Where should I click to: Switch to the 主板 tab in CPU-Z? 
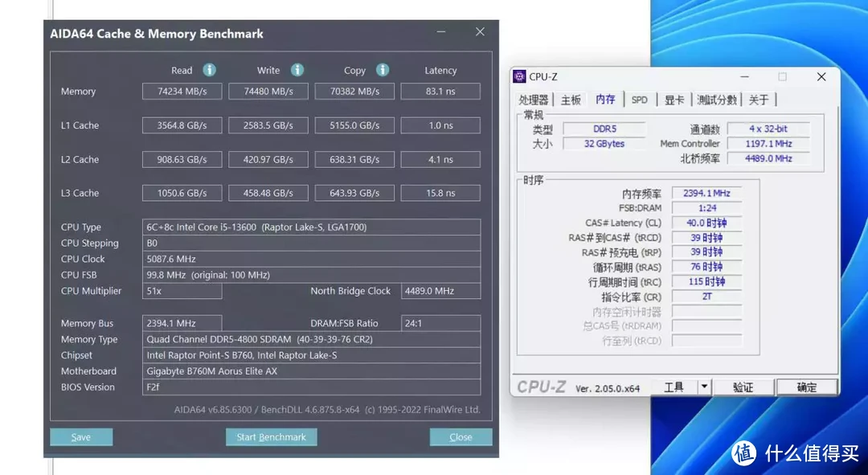click(x=571, y=100)
